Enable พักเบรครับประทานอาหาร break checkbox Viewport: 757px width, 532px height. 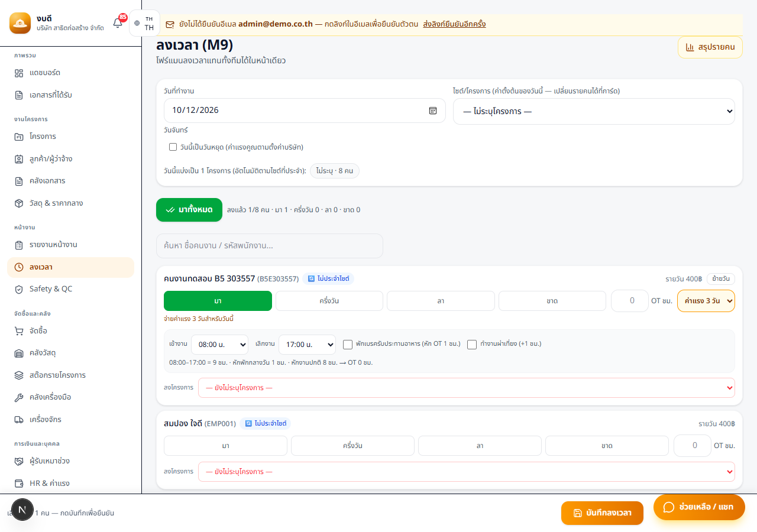[348, 345]
